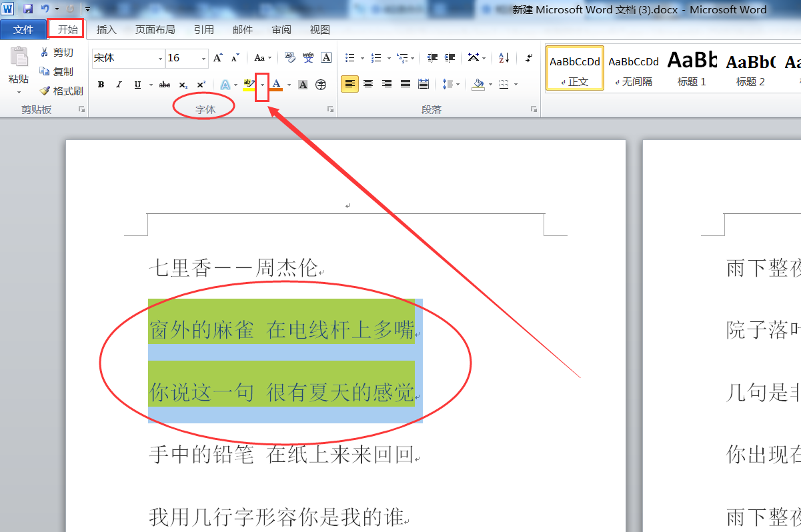The height and width of the screenshot is (532, 801).
Task: Open the font size dropdown showing 16
Action: tap(204, 59)
